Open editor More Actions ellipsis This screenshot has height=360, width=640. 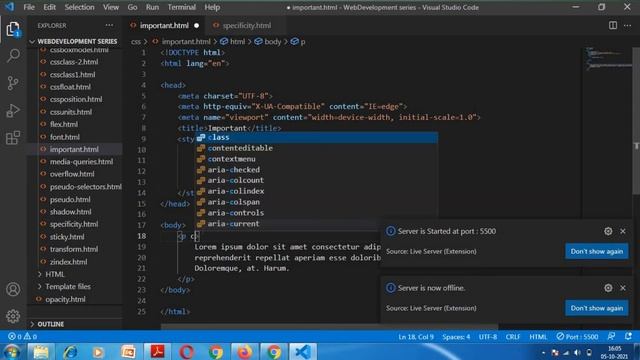[627, 25]
